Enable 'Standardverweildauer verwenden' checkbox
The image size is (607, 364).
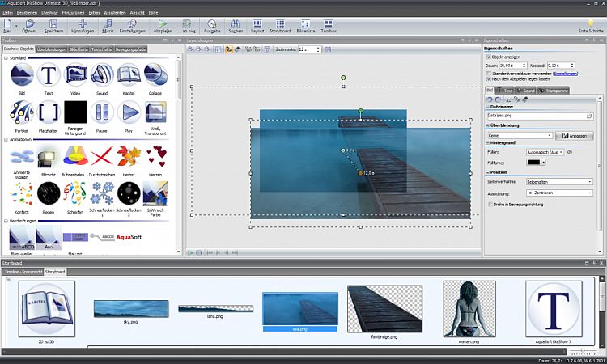(x=487, y=72)
